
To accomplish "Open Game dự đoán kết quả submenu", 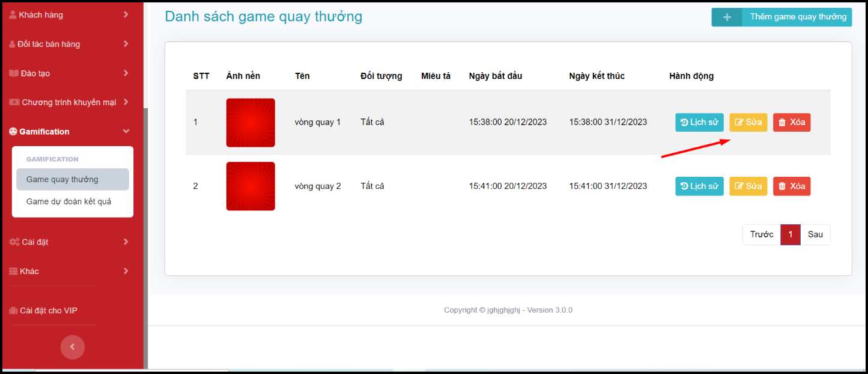I will tap(68, 201).
